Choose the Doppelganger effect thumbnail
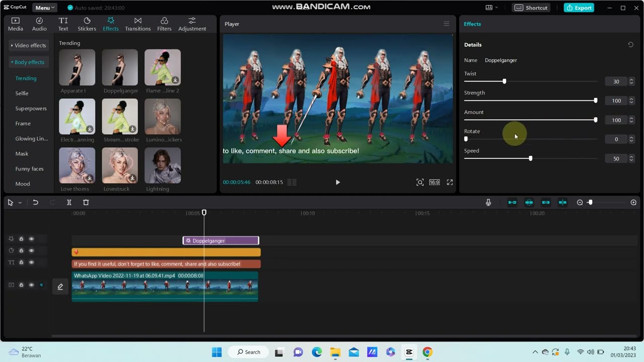The height and width of the screenshot is (362, 644). point(120,67)
